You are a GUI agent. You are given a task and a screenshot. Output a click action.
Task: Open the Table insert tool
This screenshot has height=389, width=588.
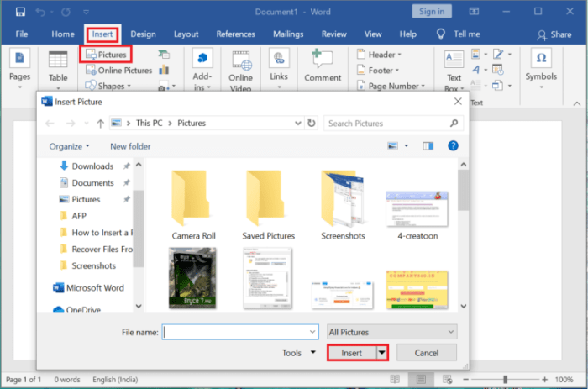click(58, 60)
